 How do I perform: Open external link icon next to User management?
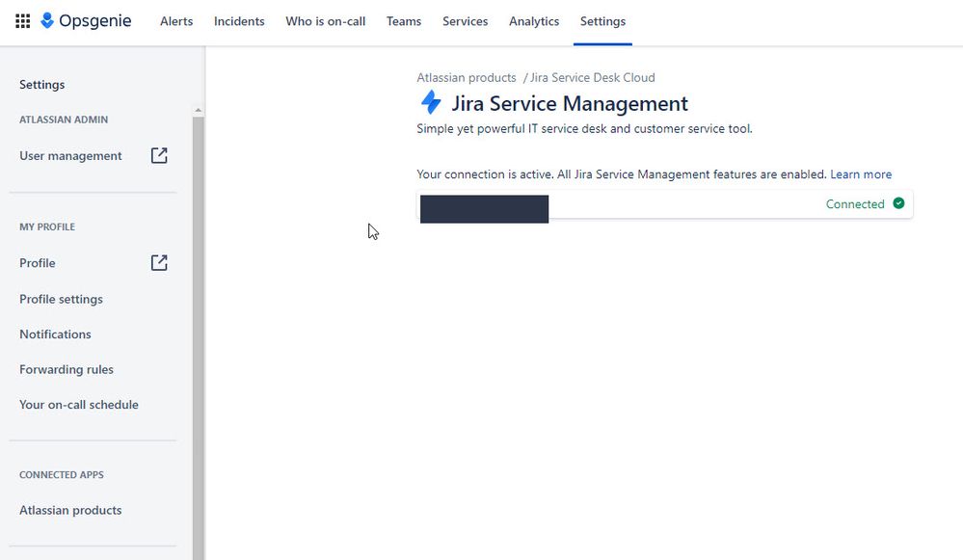point(159,155)
